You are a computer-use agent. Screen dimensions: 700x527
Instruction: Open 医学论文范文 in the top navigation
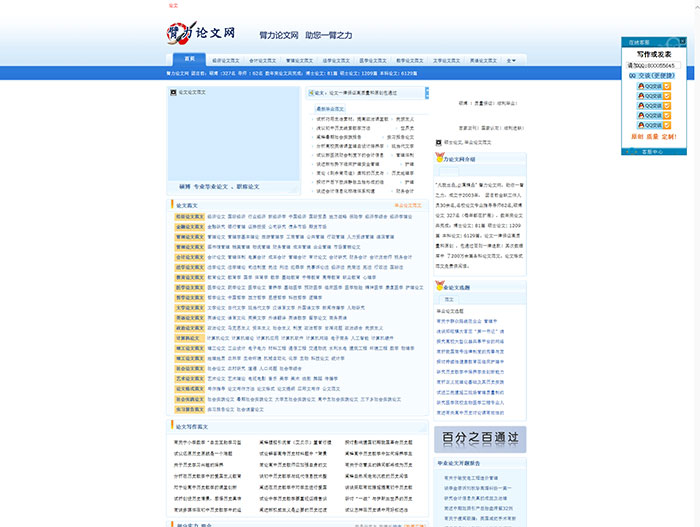[x=373, y=61]
